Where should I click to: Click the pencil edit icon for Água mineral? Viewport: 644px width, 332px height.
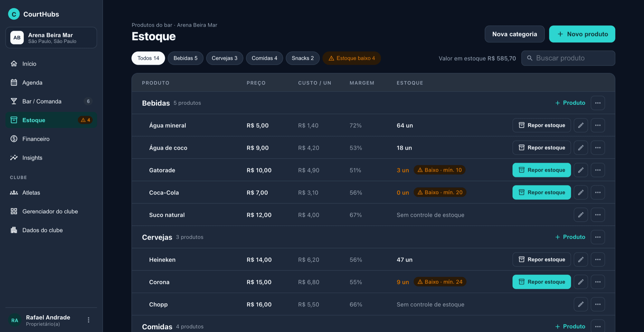[581, 125]
